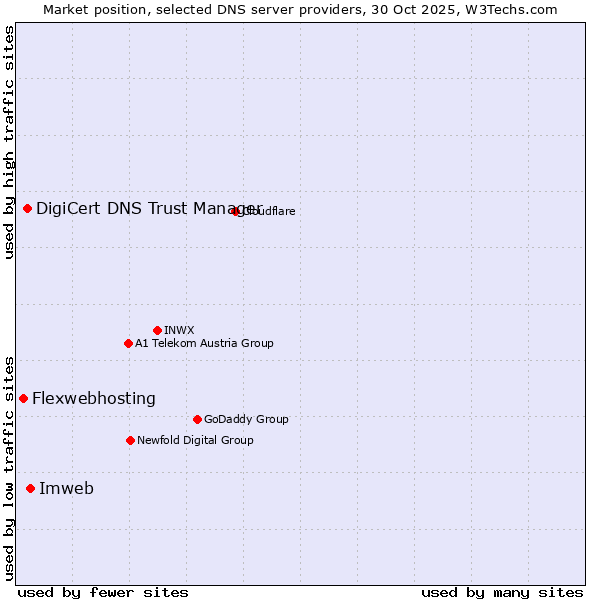Screen dimensions: 600x600
Task: Click the GoDaddy Group text label
Action: [x=246, y=419]
